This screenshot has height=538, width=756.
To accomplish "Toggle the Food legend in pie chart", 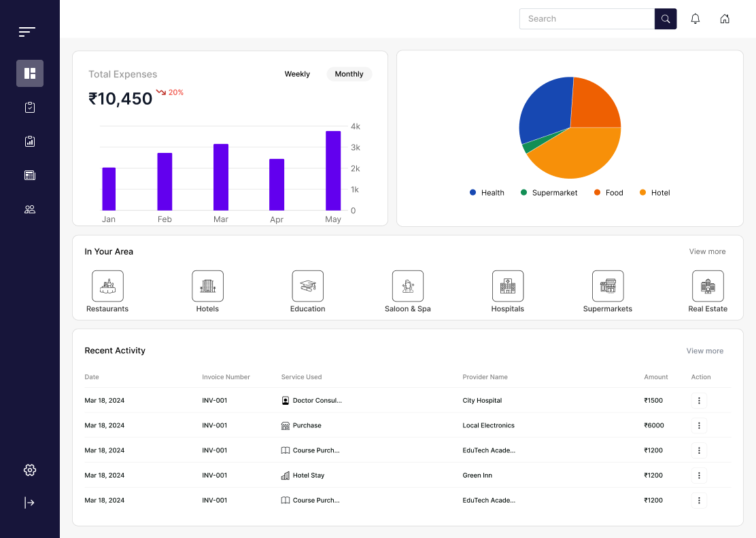I will pos(608,192).
